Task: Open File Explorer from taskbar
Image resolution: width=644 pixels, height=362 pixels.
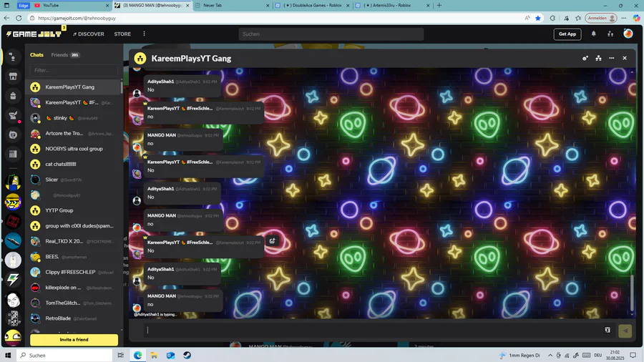Action: (154, 355)
